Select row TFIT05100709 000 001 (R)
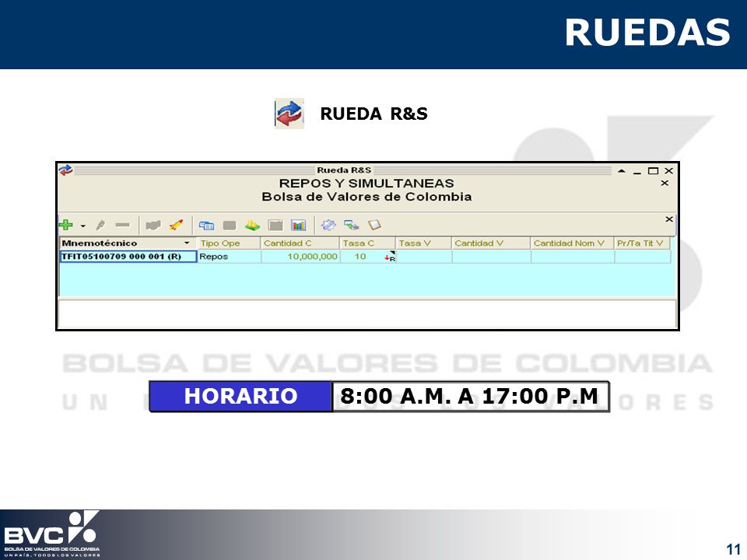 (128, 257)
